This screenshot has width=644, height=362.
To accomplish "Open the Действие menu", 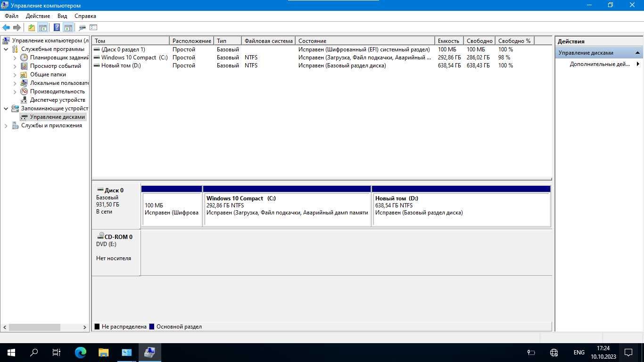I will (38, 16).
